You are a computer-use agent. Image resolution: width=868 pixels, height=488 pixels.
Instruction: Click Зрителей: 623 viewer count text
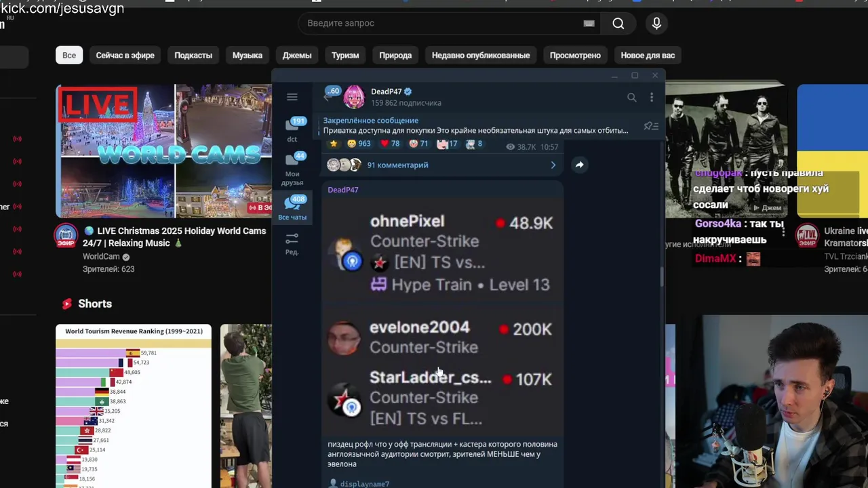coord(108,269)
